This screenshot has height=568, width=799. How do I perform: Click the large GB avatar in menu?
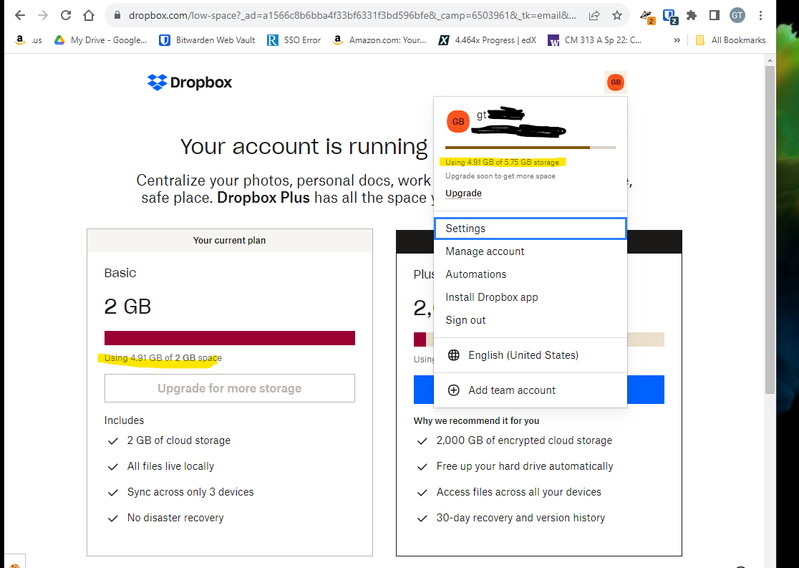pyautogui.click(x=458, y=121)
